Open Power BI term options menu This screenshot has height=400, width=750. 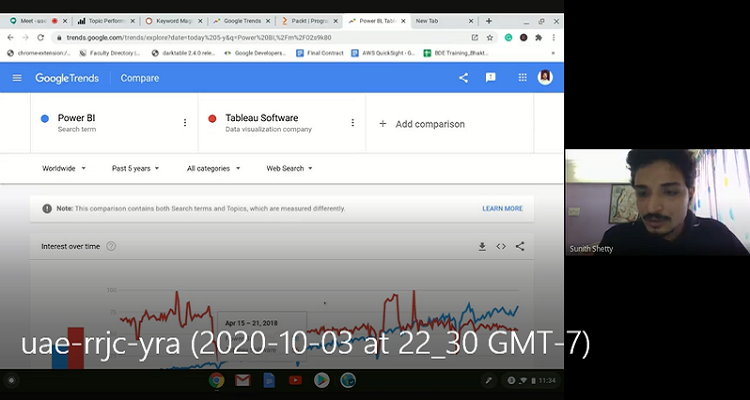click(x=184, y=123)
